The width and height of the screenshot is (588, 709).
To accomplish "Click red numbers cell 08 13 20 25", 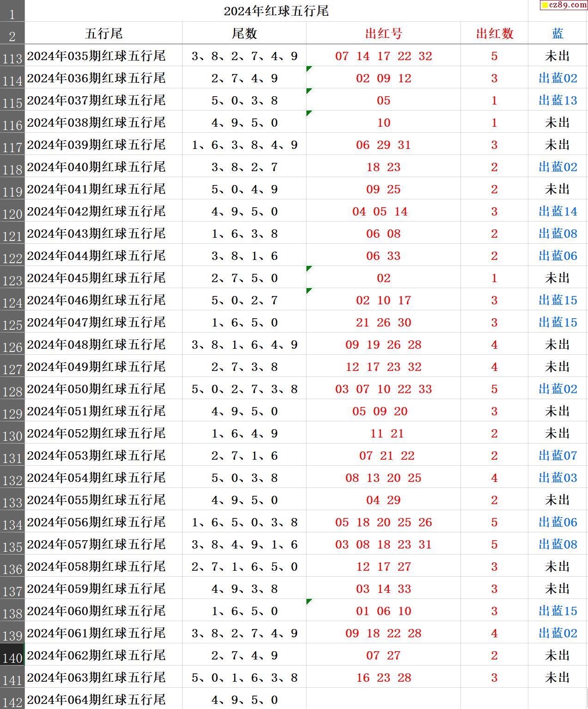I will 383,478.
